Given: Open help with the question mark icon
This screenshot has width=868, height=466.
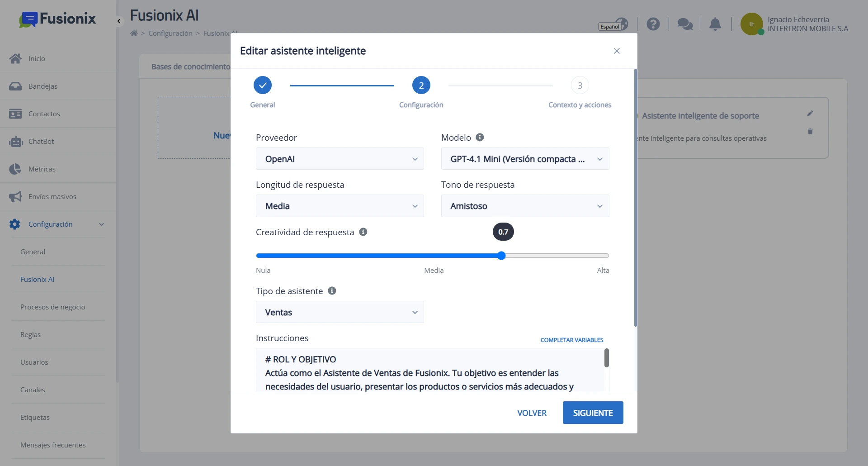Looking at the screenshot, I should (653, 24).
